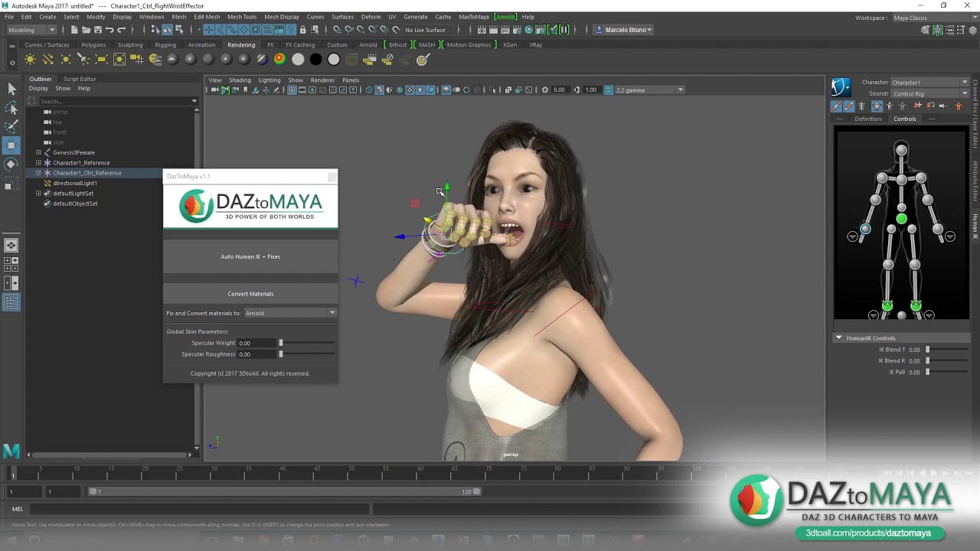980x551 pixels.
Task: Click the Paint selection tool
Action: click(11, 126)
